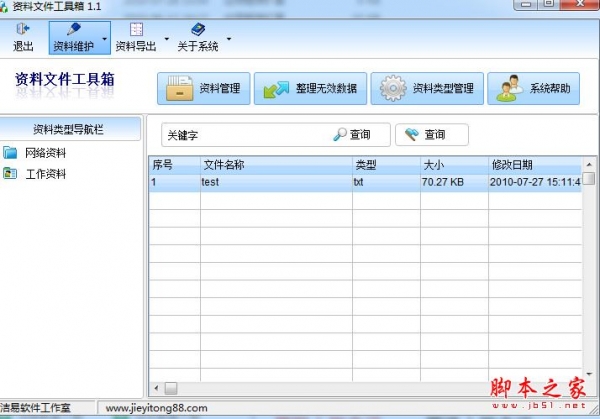The width and height of the screenshot is (600, 419).
Task: Click the arrows icon on 整理无效数据
Action: pos(276,90)
